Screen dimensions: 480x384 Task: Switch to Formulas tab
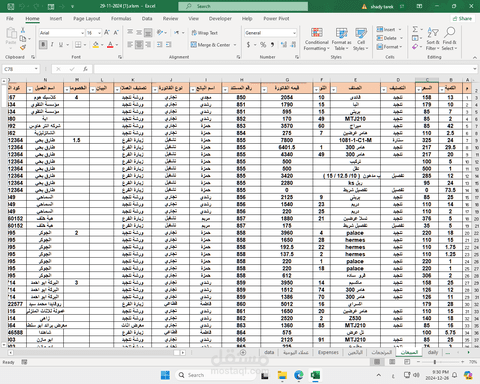[121, 19]
